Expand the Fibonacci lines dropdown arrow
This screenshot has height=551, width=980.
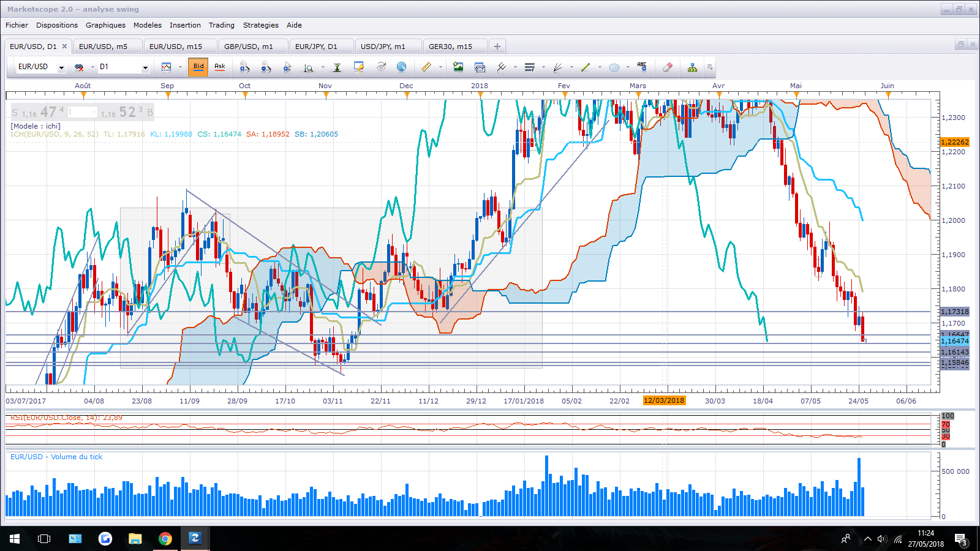point(543,67)
